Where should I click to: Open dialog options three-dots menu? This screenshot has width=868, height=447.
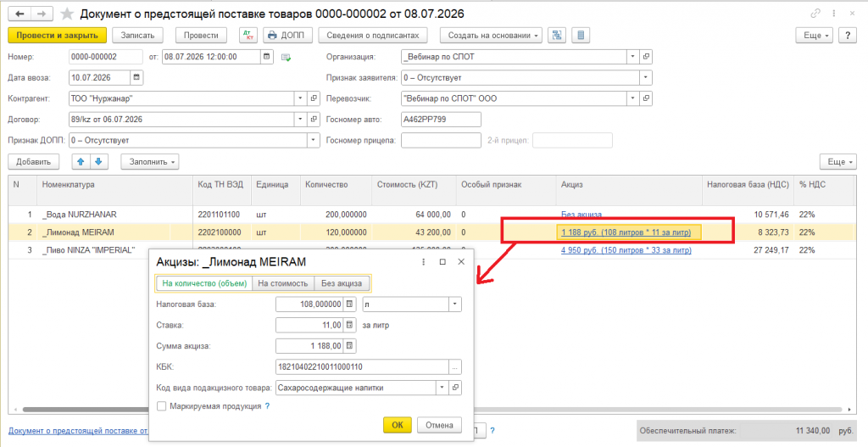coord(424,262)
